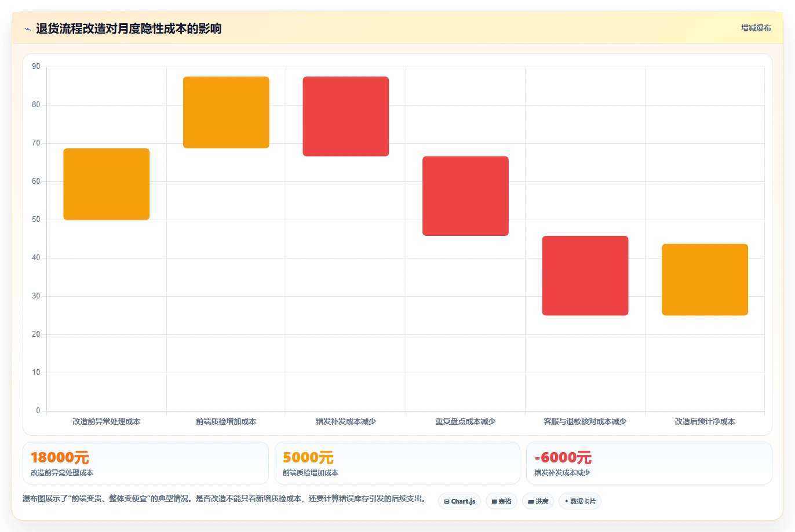795x532 pixels.
Task: Click the 瀑布图展示了 description paragraph
Action: (x=225, y=499)
